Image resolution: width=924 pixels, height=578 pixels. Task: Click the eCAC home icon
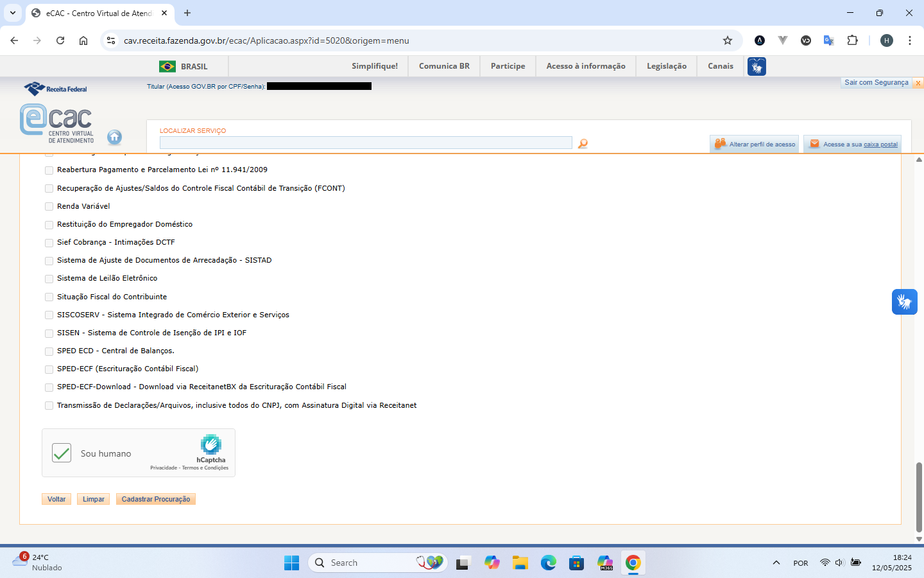(114, 137)
